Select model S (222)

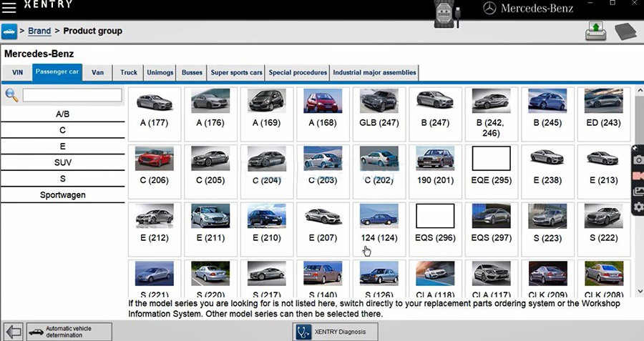604,229
